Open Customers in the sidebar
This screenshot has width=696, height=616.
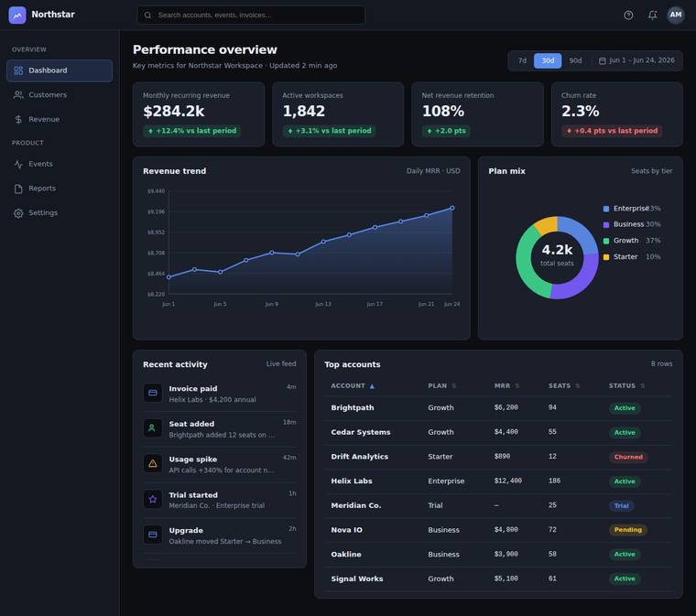60,95
